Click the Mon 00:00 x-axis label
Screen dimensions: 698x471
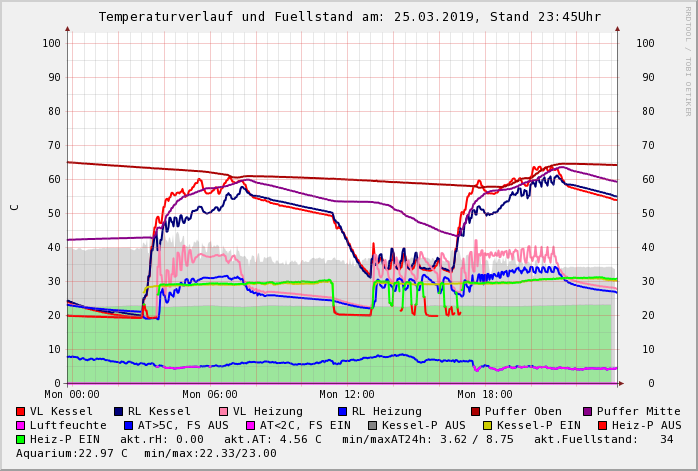point(72,394)
